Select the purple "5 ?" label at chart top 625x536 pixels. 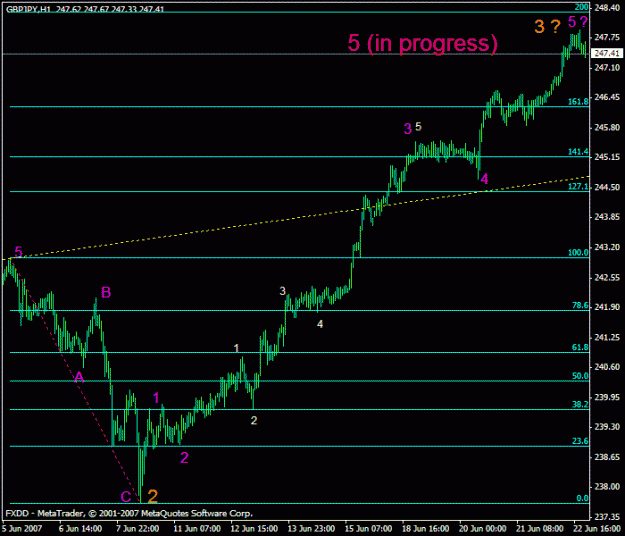578,22
